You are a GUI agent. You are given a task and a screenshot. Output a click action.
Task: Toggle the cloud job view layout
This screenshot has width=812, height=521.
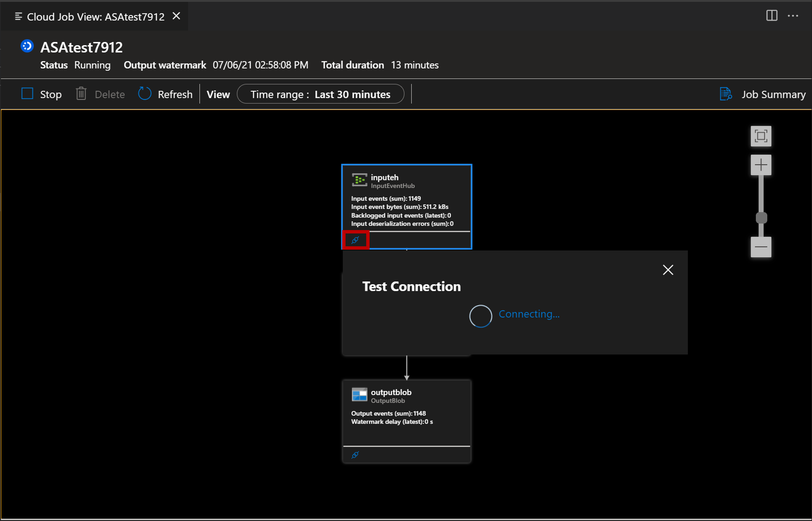coord(772,16)
